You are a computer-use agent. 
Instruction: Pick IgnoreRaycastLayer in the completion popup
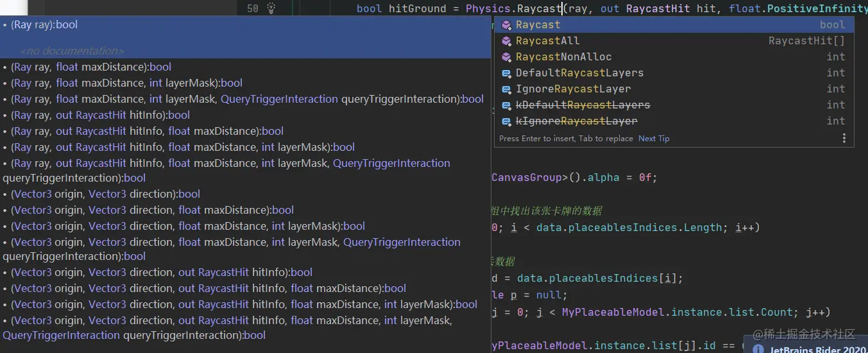(674, 89)
